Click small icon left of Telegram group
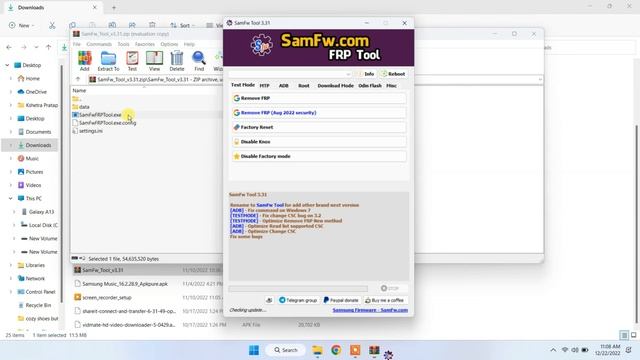640x360 pixels. [x=269, y=300]
